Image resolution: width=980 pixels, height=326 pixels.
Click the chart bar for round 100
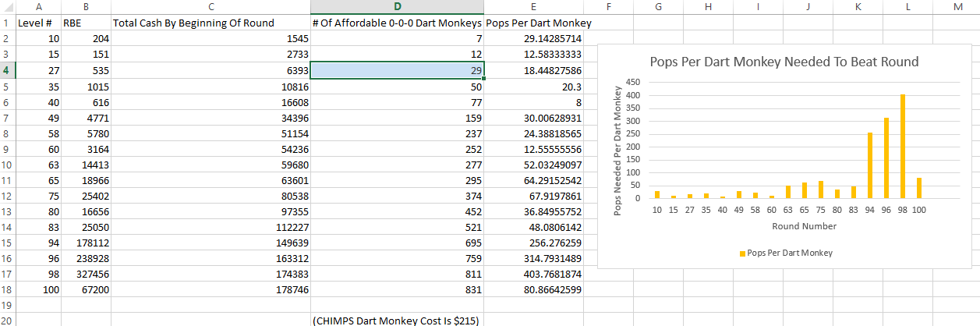tap(919, 188)
